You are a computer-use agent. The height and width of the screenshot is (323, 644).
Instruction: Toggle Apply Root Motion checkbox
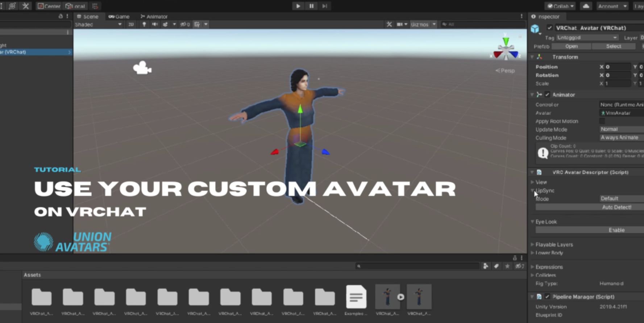coord(602,121)
